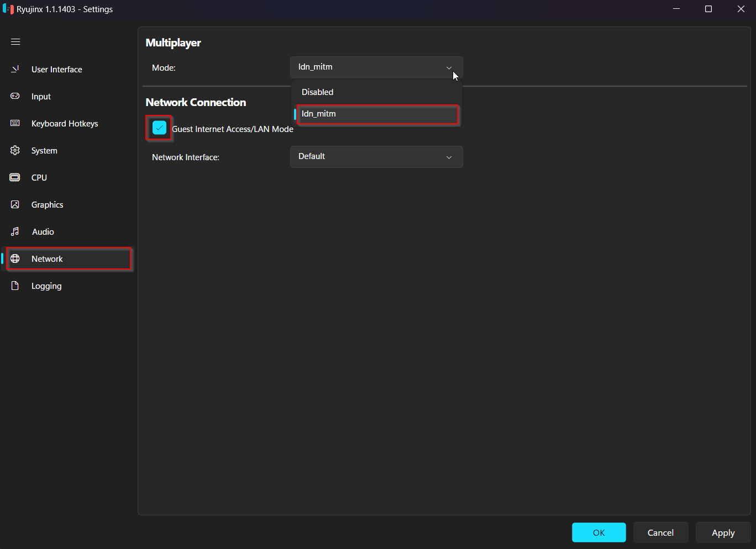This screenshot has height=549, width=756.
Task: Click the Network Interface dropdown chevron arrow
Action: [449, 157]
